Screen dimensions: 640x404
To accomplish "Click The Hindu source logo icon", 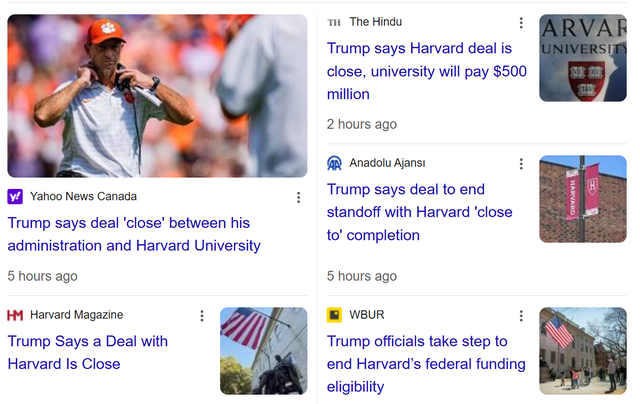I will coord(334,22).
